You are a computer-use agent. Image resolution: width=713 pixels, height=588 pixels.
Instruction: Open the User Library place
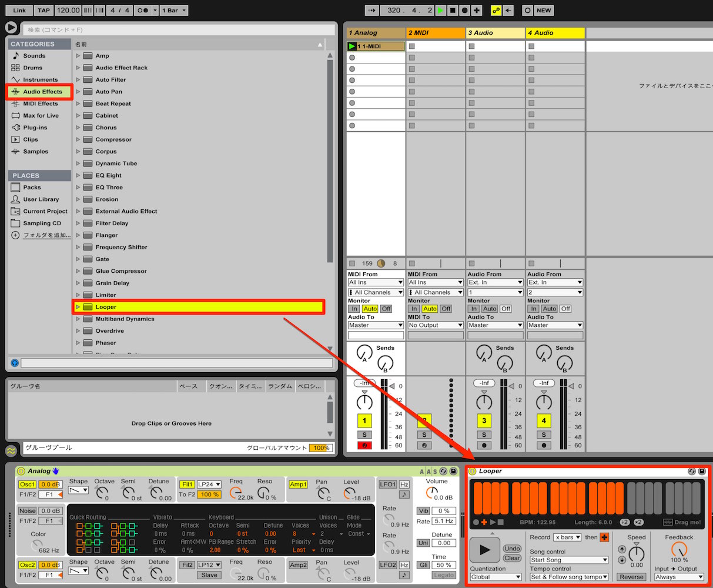39,199
